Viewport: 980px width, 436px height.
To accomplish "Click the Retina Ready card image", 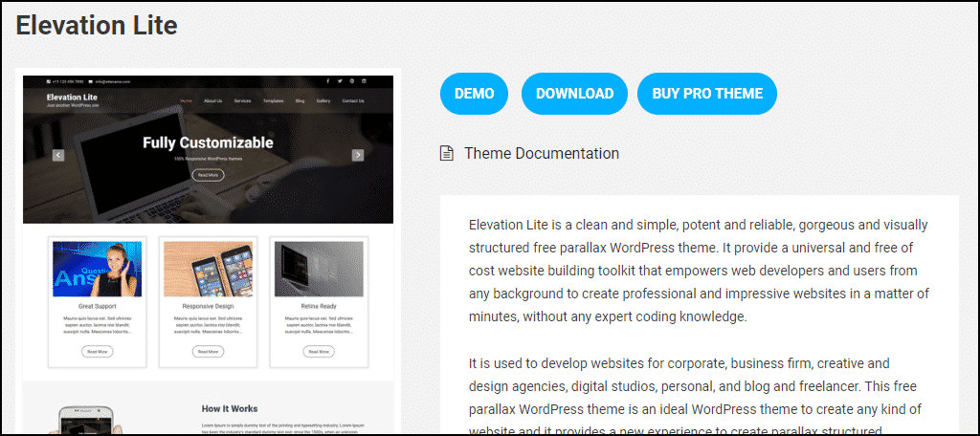I will pyautogui.click(x=319, y=269).
